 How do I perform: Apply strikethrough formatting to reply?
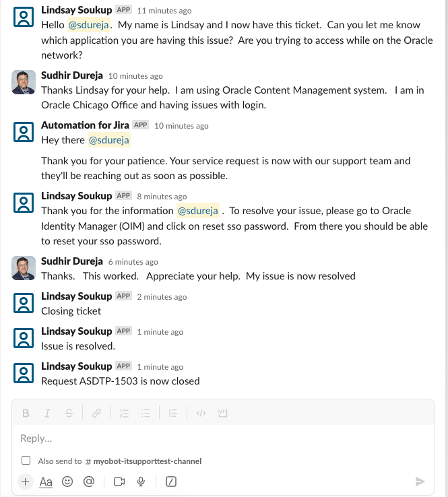tap(69, 413)
